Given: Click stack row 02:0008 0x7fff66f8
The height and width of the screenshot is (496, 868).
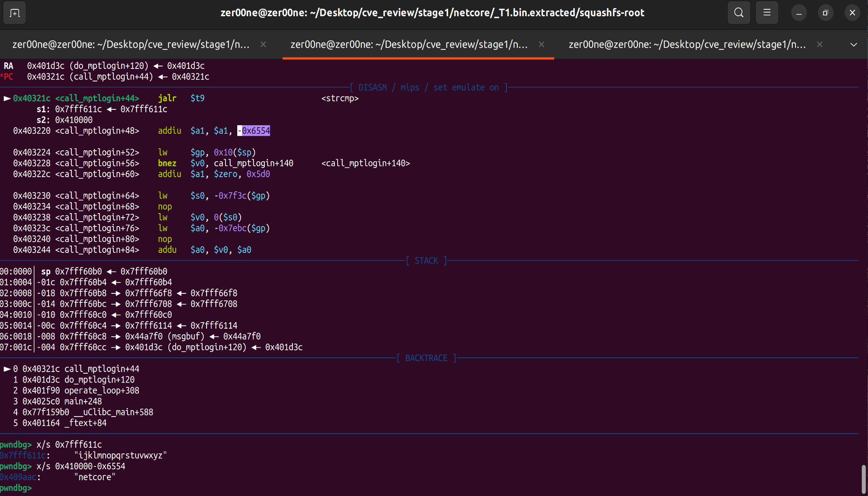Looking at the screenshot, I should [119, 293].
